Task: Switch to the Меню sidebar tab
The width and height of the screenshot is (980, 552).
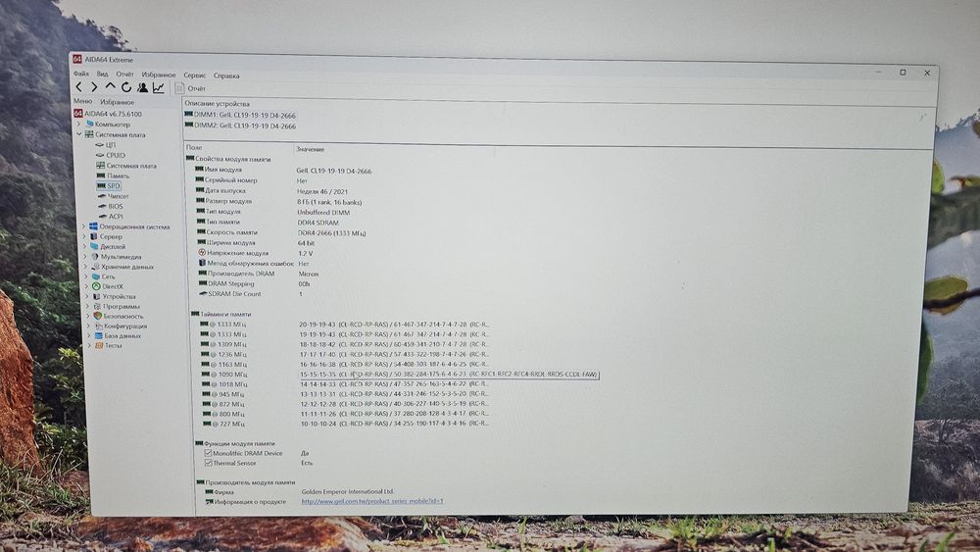Action: click(x=82, y=101)
